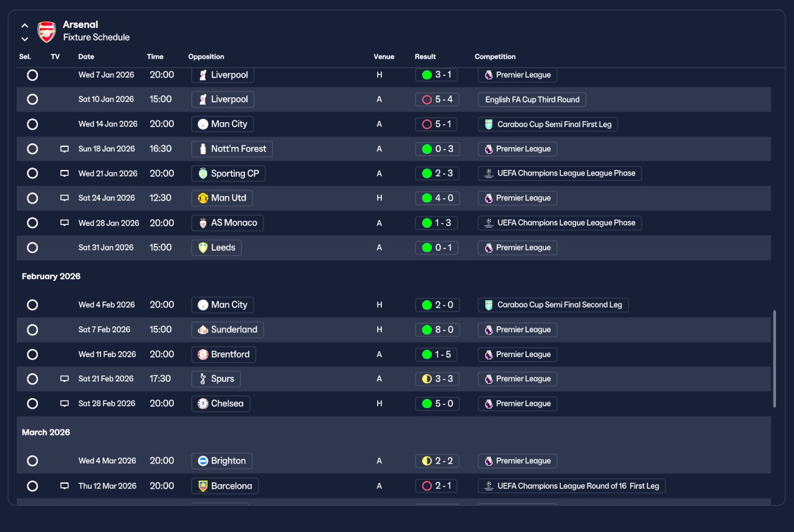Open the 2 - 1 Barcelona loss result

coord(436,486)
